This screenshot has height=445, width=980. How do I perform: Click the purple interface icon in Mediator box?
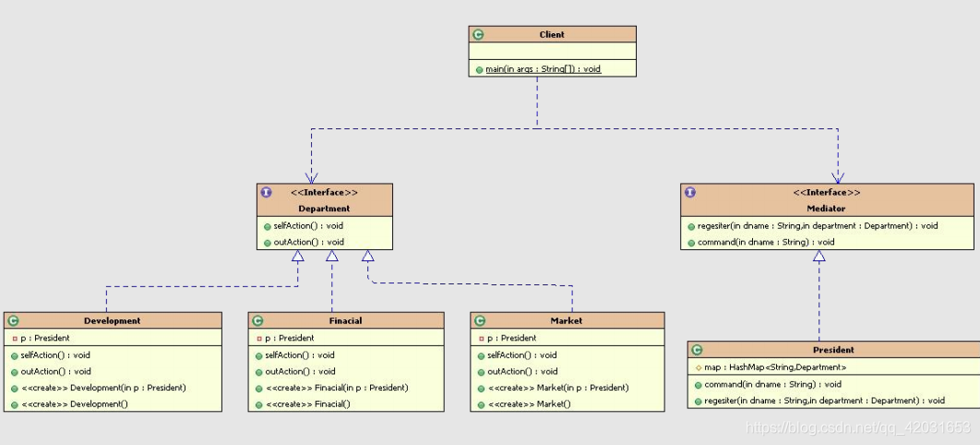coord(690,193)
